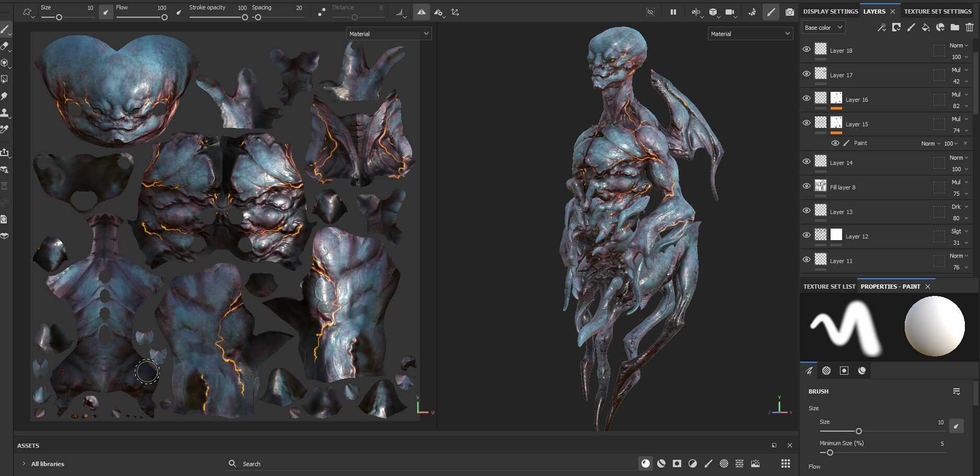
Task: Select Layer 14 in layer stack
Action: [886, 163]
